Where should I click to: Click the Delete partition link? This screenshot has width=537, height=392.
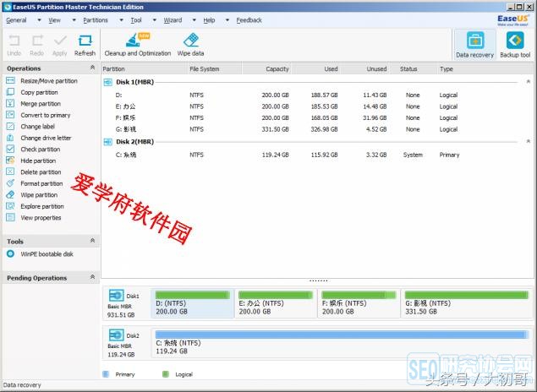point(41,172)
